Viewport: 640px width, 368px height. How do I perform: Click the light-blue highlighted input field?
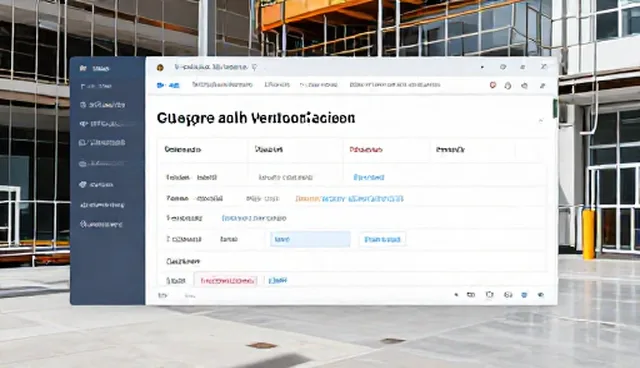point(310,239)
